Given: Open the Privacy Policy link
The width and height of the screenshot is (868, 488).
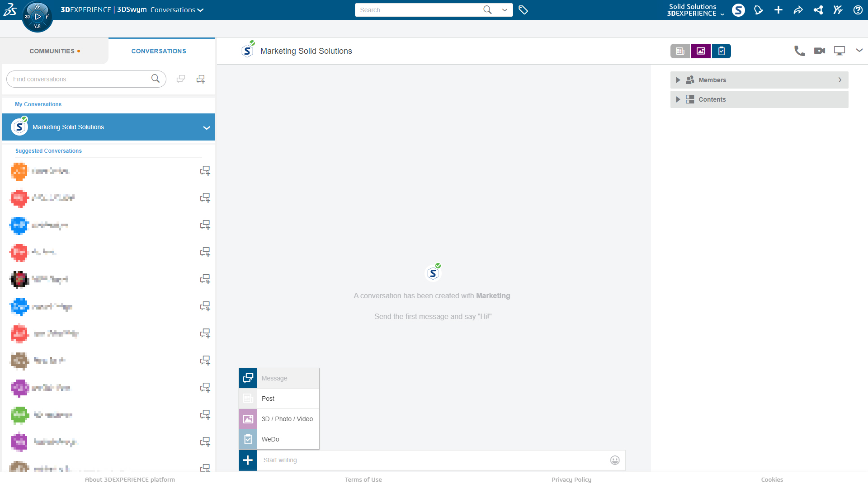Looking at the screenshot, I should click(571, 479).
